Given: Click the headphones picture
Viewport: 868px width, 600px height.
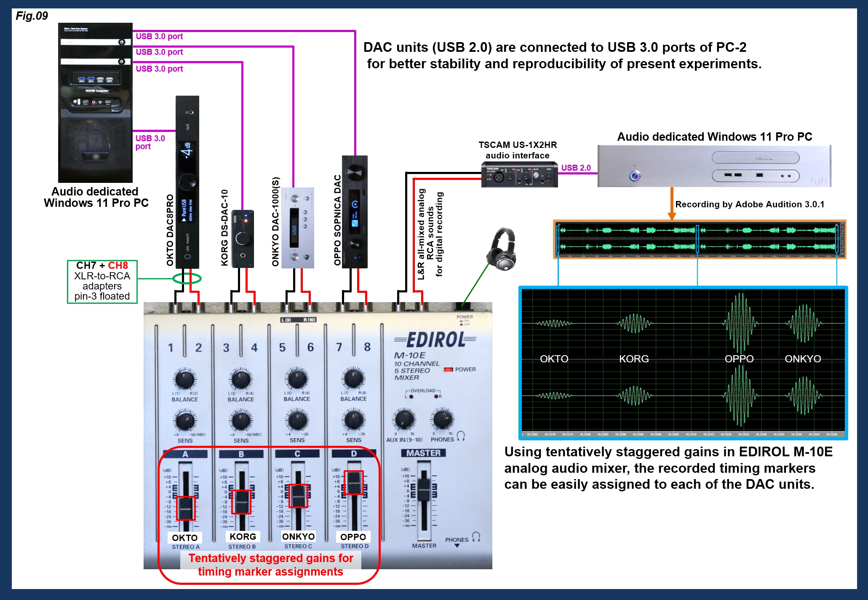Looking at the screenshot, I should point(502,249).
